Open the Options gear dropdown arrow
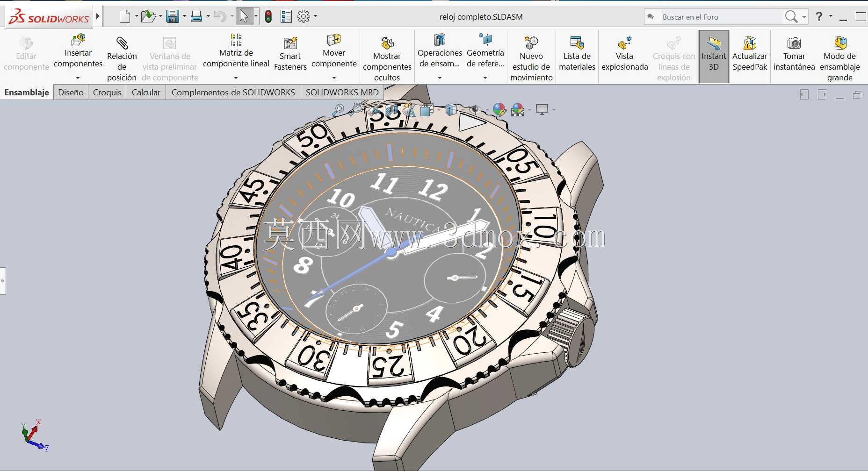 (315, 16)
